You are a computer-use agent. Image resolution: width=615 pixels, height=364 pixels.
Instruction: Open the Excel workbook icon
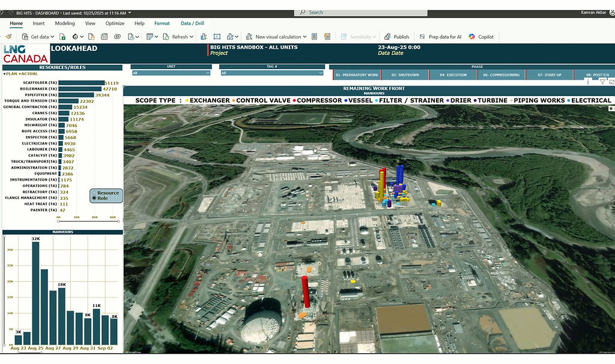click(62, 37)
